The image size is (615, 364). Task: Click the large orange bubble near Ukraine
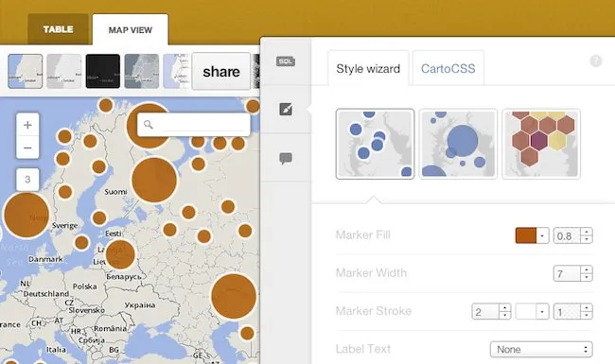point(234,296)
